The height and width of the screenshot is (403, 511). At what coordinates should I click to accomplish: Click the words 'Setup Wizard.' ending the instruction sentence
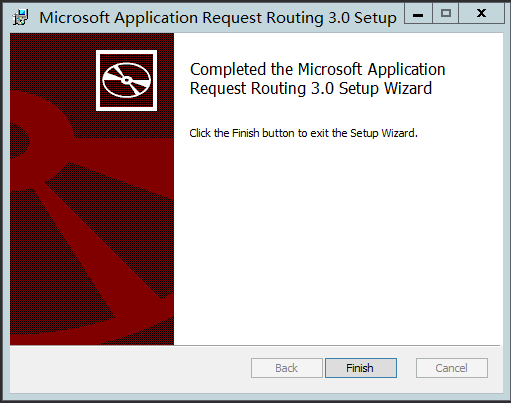click(x=384, y=133)
